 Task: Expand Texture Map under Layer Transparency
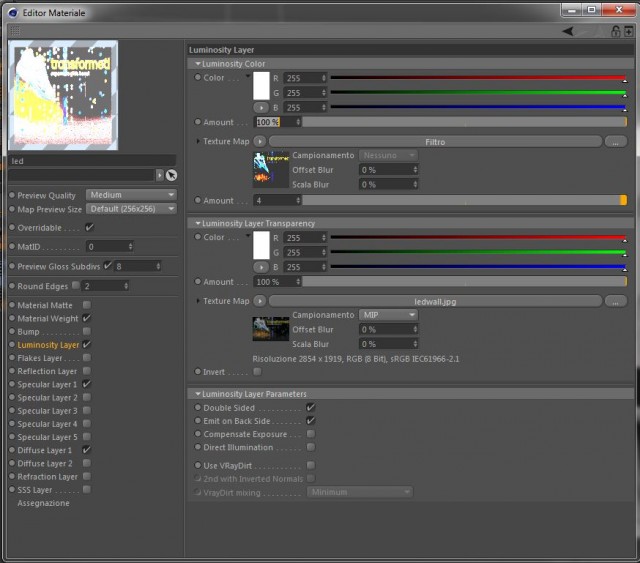[x=198, y=301]
